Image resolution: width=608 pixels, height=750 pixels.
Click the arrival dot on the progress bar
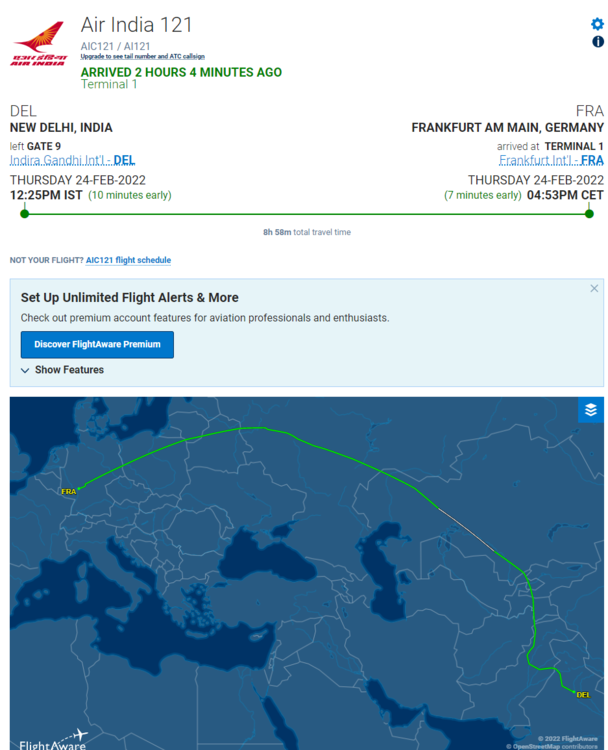pyautogui.click(x=589, y=213)
